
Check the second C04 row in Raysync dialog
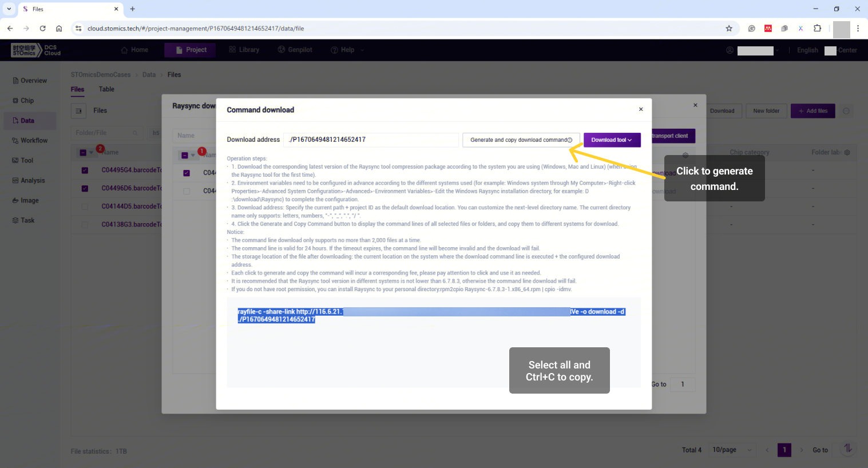(x=187, y=191)
